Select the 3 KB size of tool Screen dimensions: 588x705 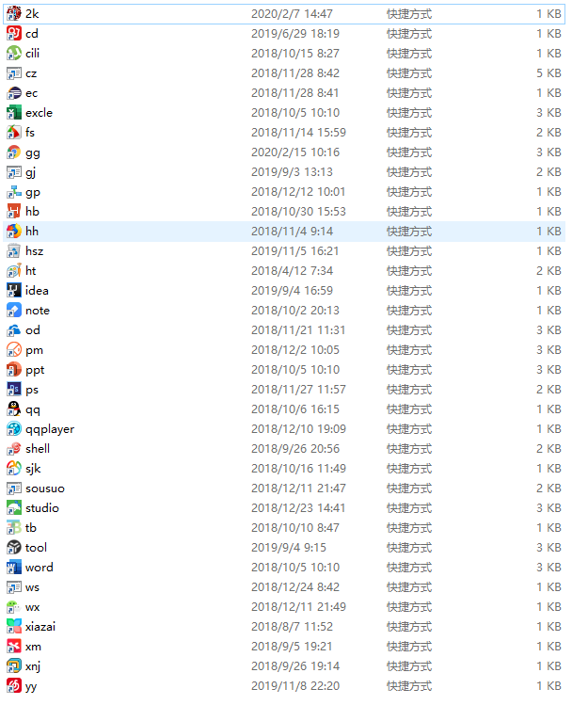click(548, 548)
